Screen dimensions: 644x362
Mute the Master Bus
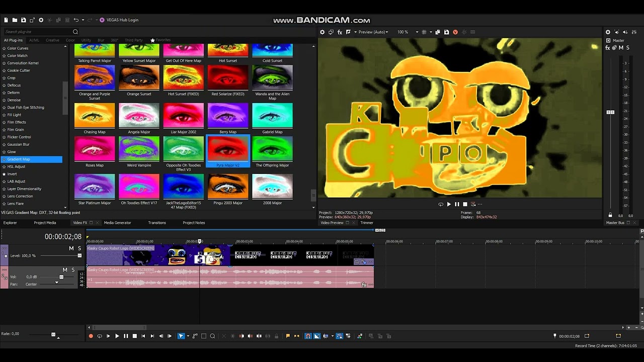point(621,48)
